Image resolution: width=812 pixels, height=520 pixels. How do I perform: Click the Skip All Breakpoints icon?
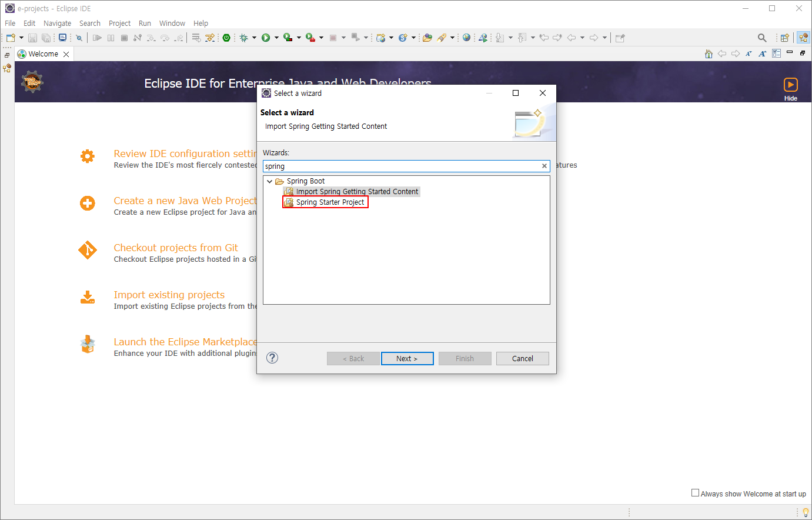click(79, 38)
